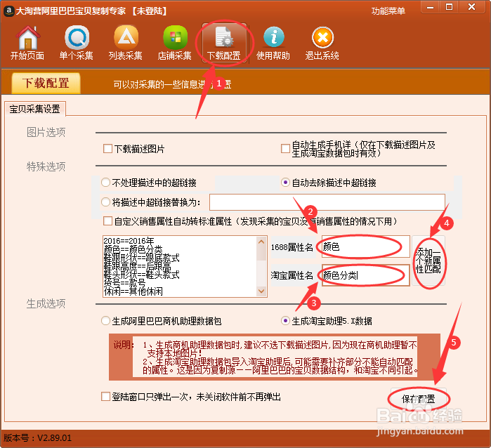Open the 功能菜单 menu
The width and height of the screenshot is (491, 448).
[x=388, y=11]
